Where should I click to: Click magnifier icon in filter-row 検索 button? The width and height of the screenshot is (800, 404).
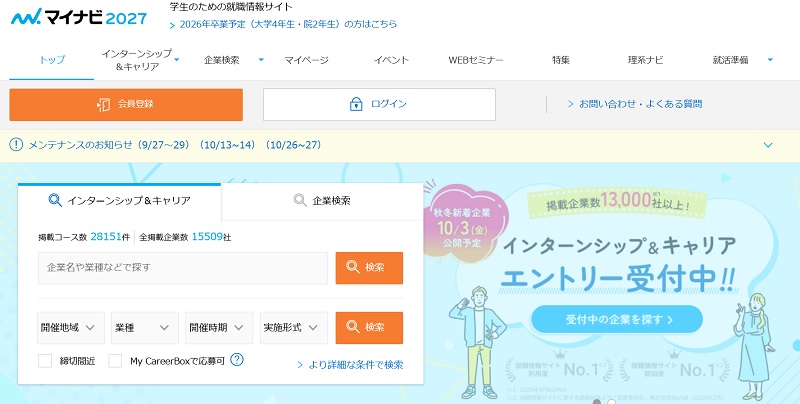(353, 326)
